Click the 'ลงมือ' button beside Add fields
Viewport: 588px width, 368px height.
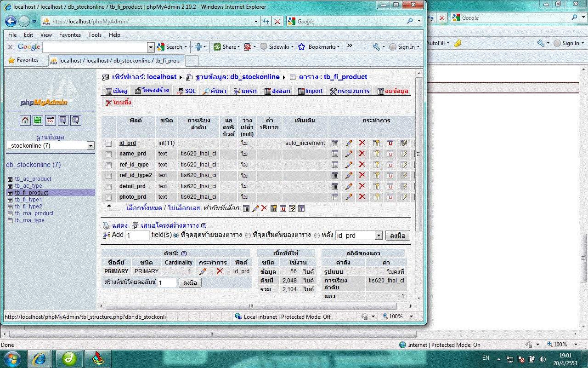pos(397,236)
